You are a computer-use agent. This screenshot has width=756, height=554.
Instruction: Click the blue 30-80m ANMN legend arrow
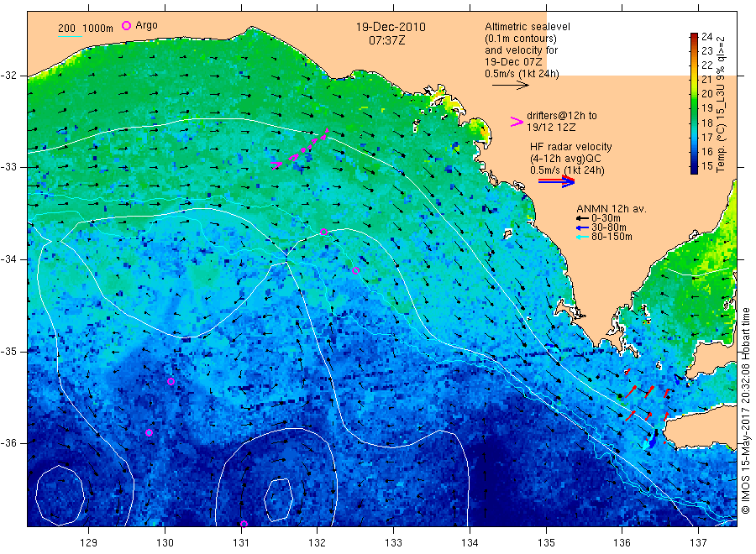(582, 227)
